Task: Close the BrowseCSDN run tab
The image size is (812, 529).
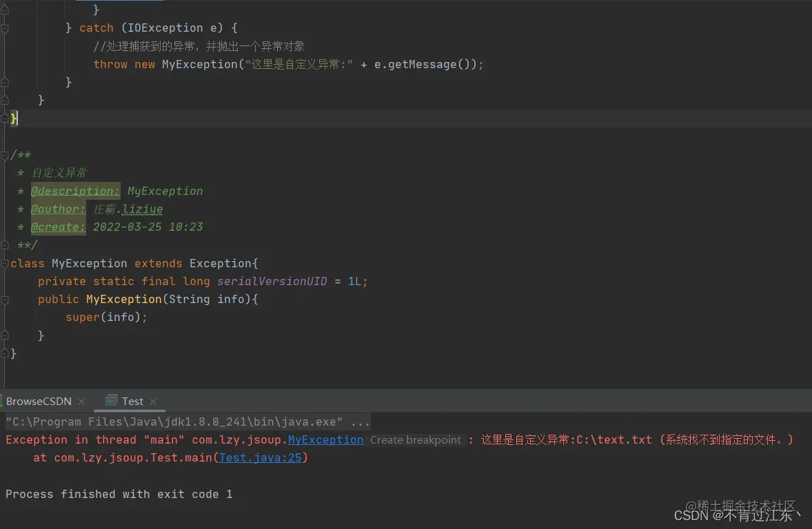Action: point(81,402)
